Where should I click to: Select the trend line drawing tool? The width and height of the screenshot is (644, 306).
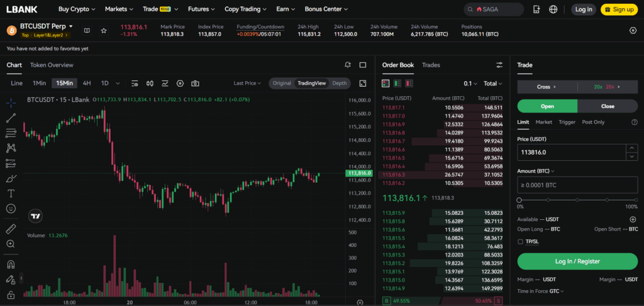tap(11, 118)
